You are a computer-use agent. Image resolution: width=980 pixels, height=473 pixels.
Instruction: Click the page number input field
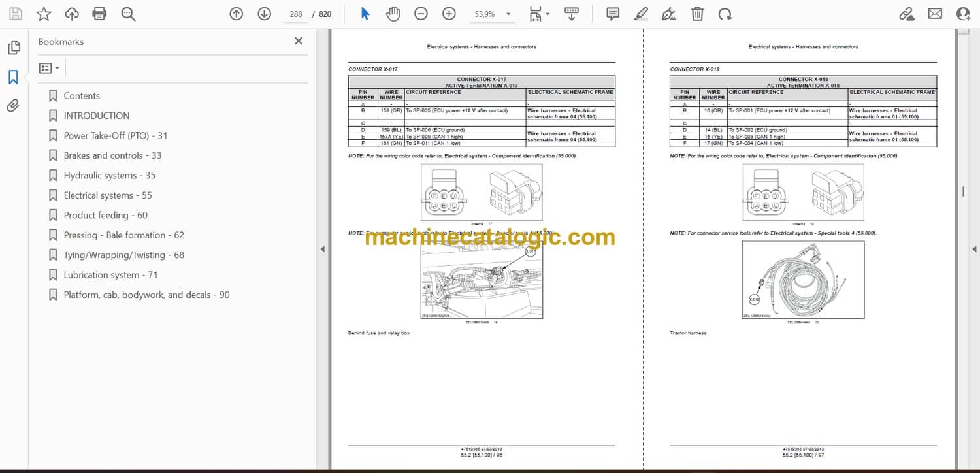pyautogui.click(x=296, y=14)
